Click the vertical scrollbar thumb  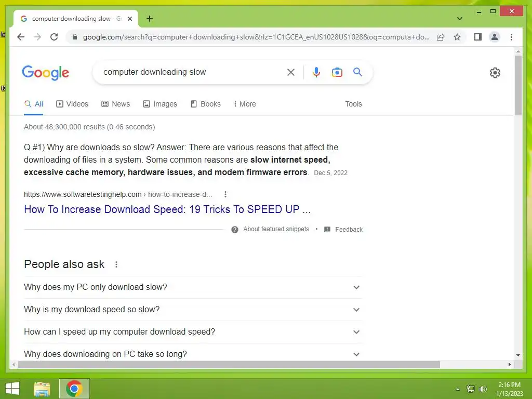point(518,86)
